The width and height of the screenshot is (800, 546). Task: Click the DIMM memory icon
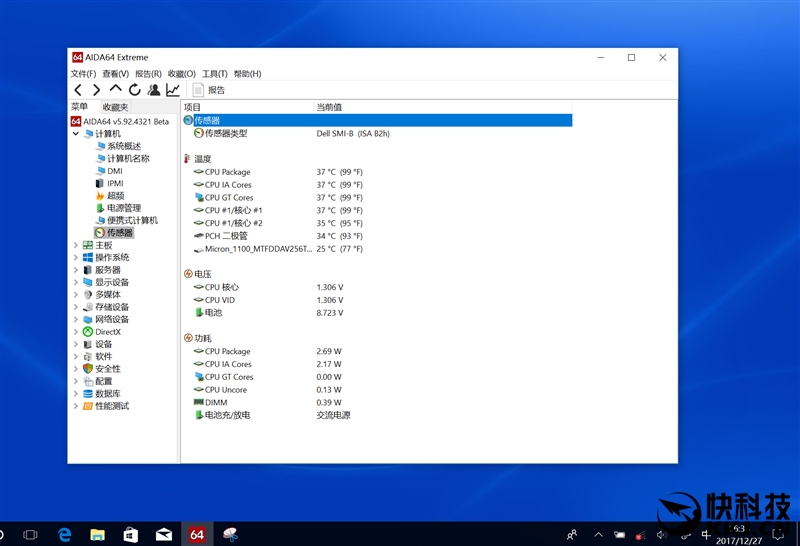(x=199, y=403)
